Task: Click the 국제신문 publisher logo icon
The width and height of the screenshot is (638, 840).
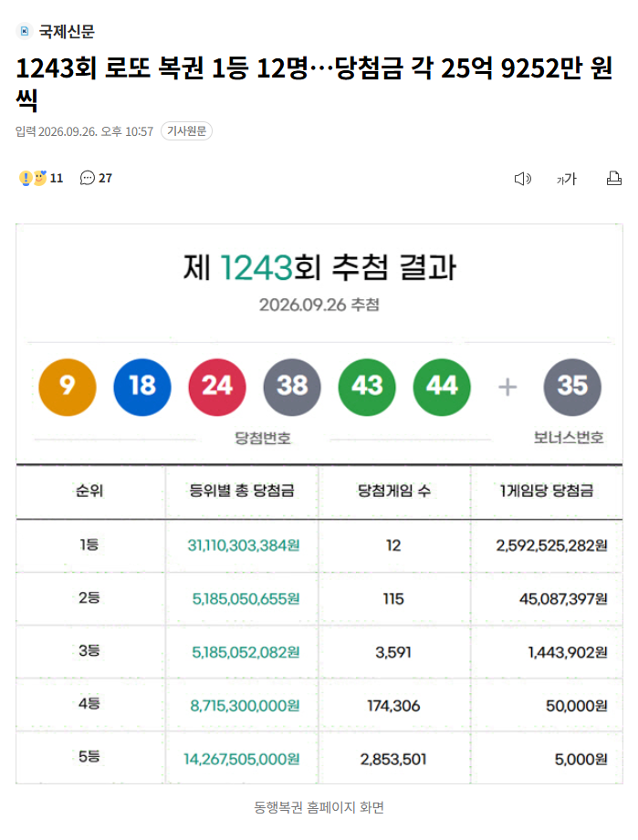Action: coord(24,32)
